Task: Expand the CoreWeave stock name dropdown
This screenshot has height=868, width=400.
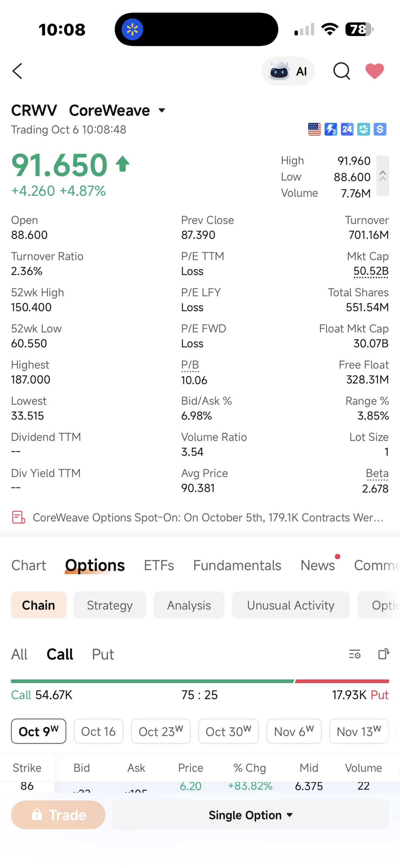Action: point(162,110)
